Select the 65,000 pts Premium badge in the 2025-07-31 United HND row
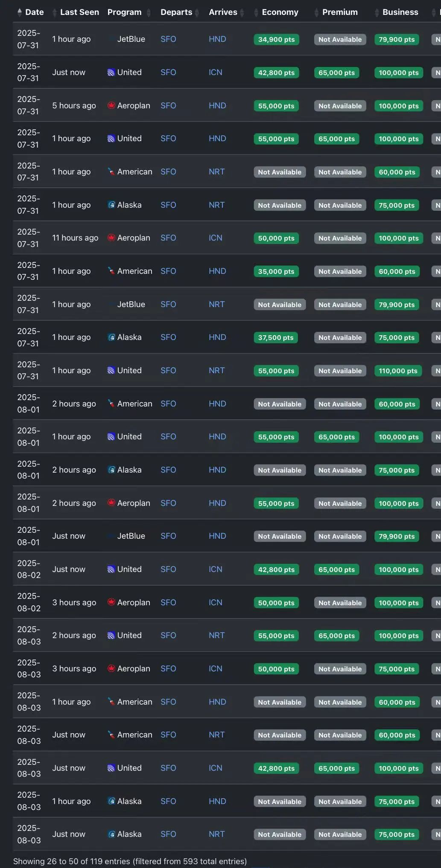The height and width of the screenshot is (868, 441). coord(336,139)
